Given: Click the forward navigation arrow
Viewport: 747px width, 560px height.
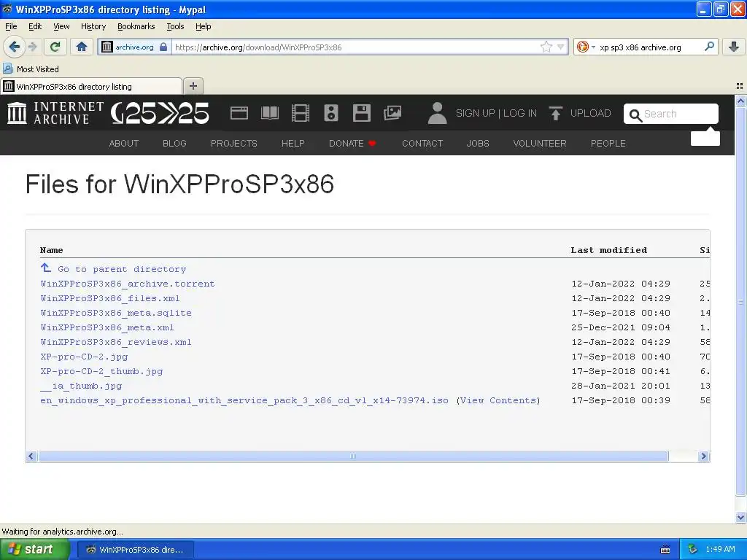Looking at the screenshot, I should [32, 47].
